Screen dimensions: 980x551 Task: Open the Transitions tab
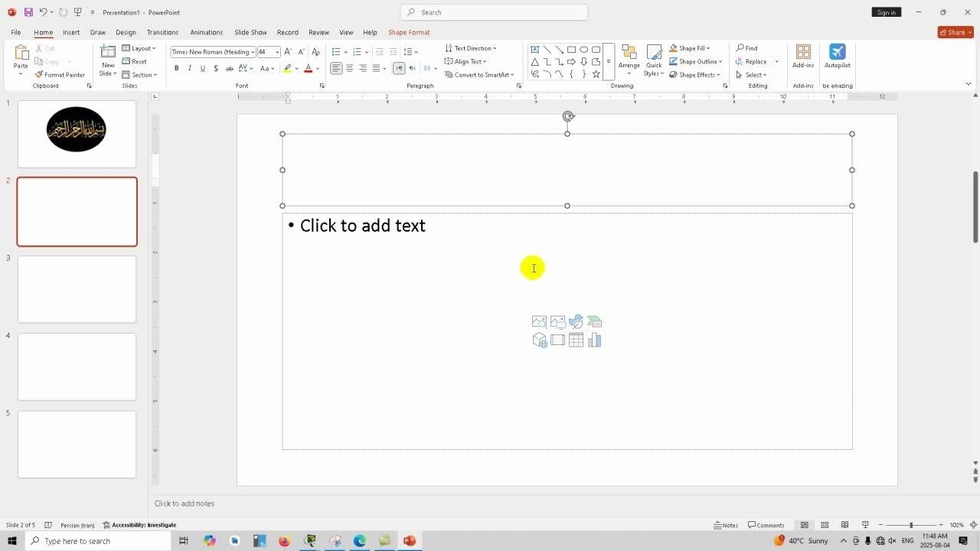click(x=162, y=32)
